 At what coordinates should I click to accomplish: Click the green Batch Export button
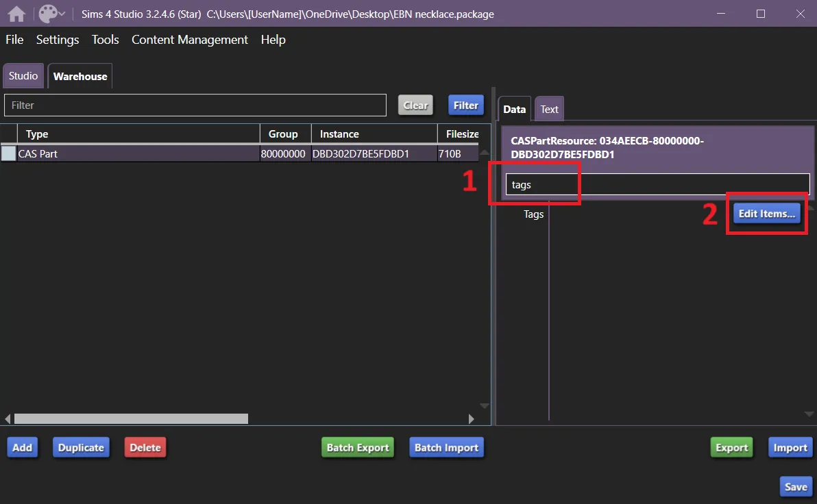357,447
